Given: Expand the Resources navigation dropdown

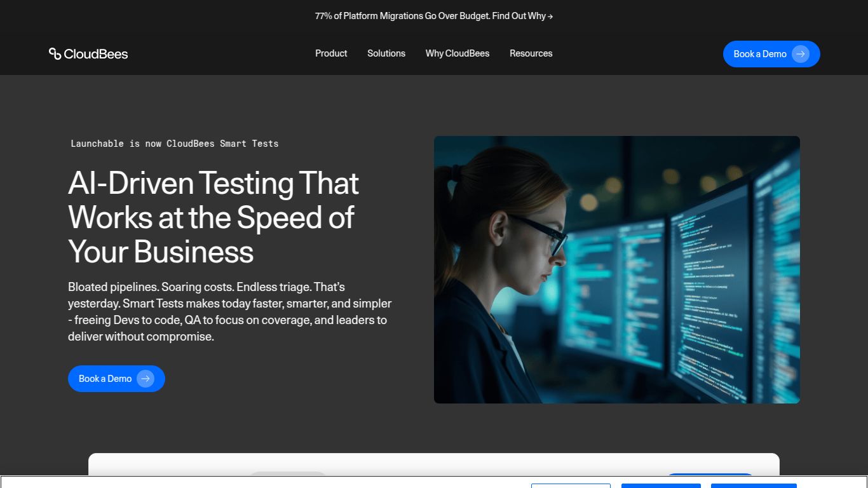Looking at the screenshot, I should [x=531, y=53].
